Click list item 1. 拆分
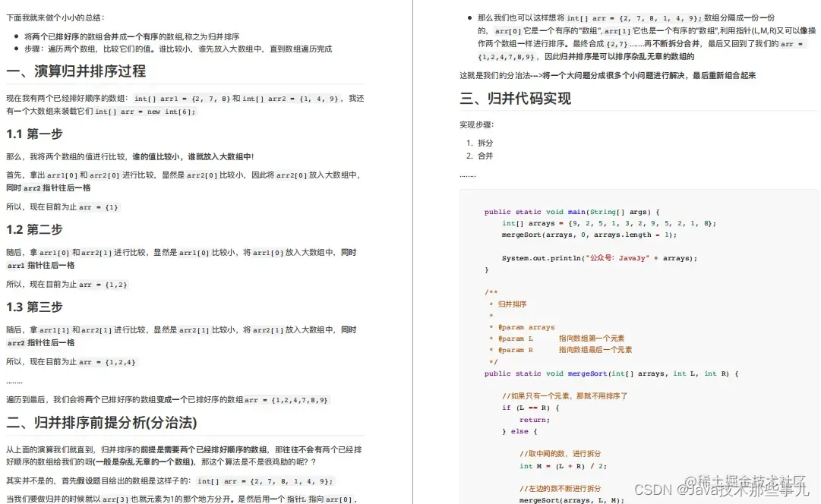The width and height of the screenshot is (821, 504). point(480,143)
